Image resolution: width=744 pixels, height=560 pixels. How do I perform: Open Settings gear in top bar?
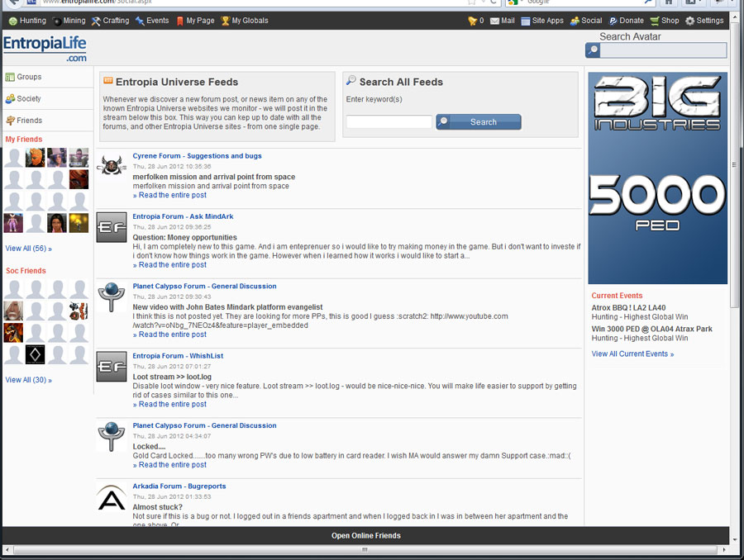pyautogui.click(x=704, y=21)
